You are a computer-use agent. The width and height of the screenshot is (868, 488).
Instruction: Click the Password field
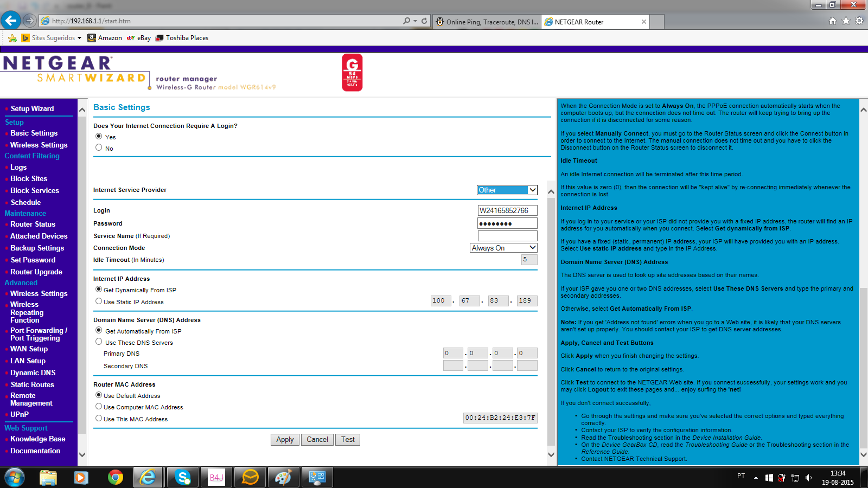pyautogui.click(x=507, y=223)
